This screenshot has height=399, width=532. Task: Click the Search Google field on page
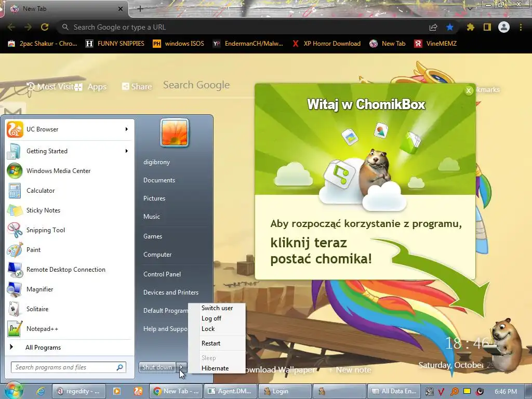[207, 85]
